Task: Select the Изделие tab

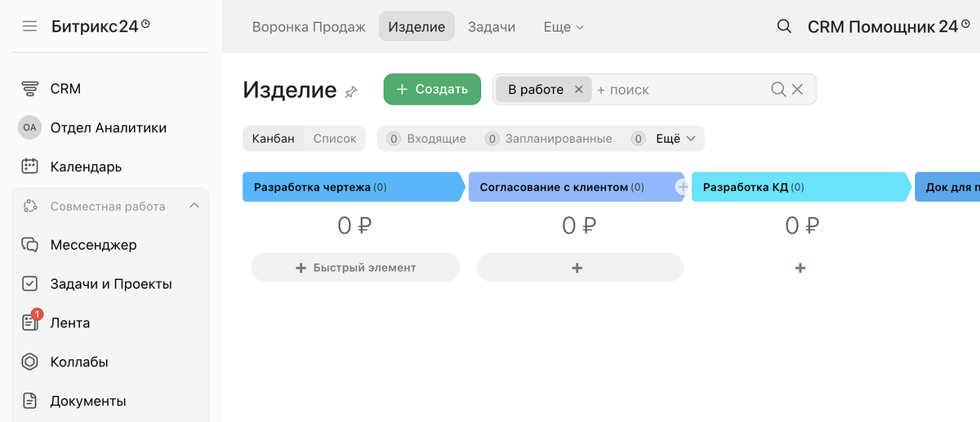Action: [416, 27]
